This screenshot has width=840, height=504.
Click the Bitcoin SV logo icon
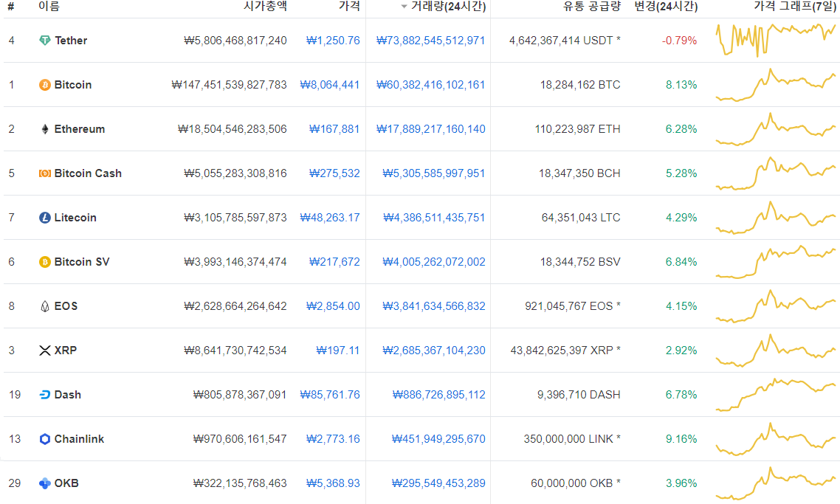click(x=45, y=262)
